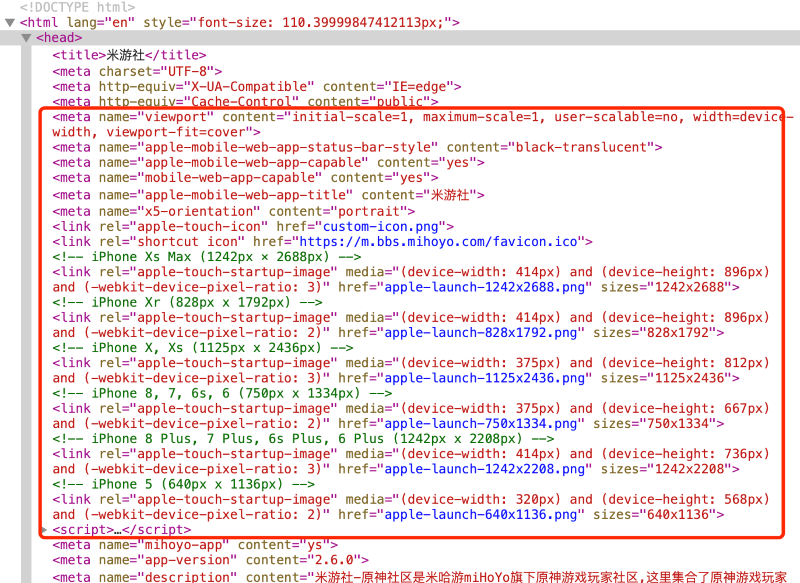
Task: Open the custom-icon.png link
Action: [381, 226]
